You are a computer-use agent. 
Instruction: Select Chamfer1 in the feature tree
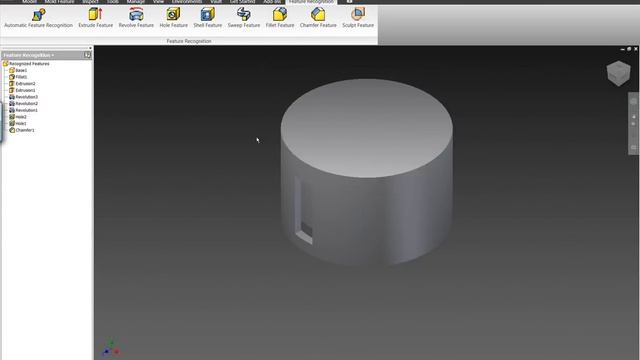click(x=22, y=130)
